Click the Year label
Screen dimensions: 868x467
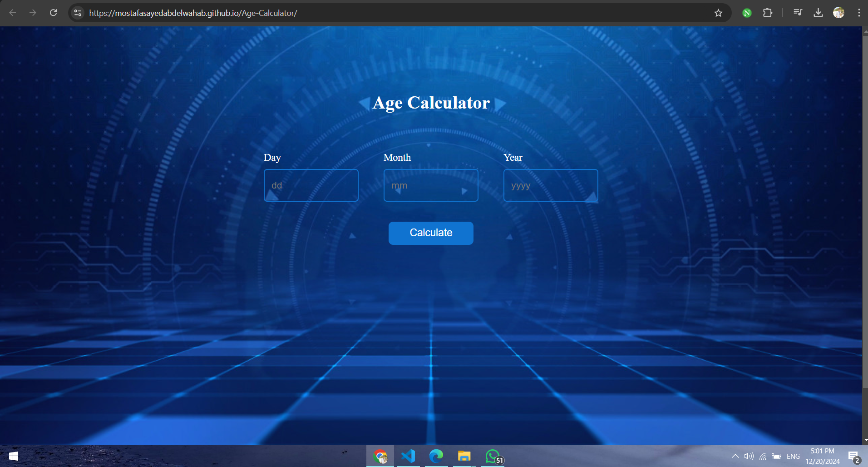pos(513,158)
